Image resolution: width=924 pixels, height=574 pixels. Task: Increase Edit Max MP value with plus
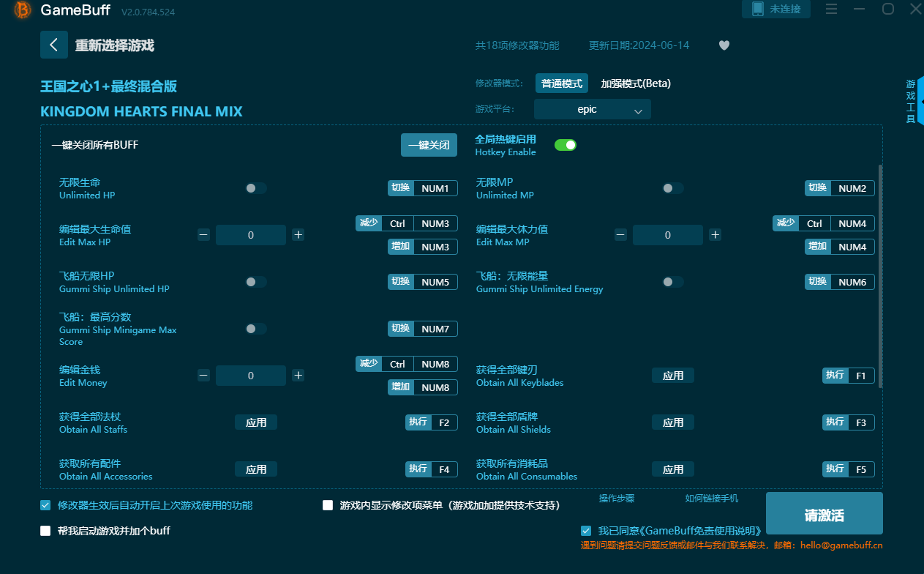tap(715, 235)
